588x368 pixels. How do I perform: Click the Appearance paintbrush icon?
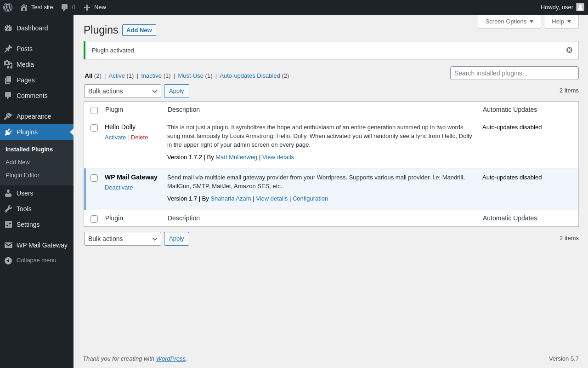[8, 116]
